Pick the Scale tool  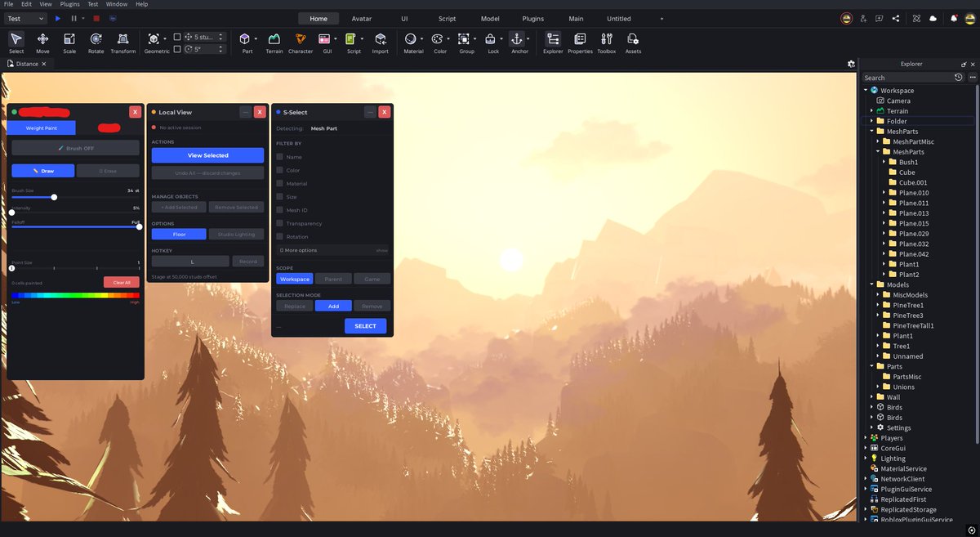click(69, 42)
